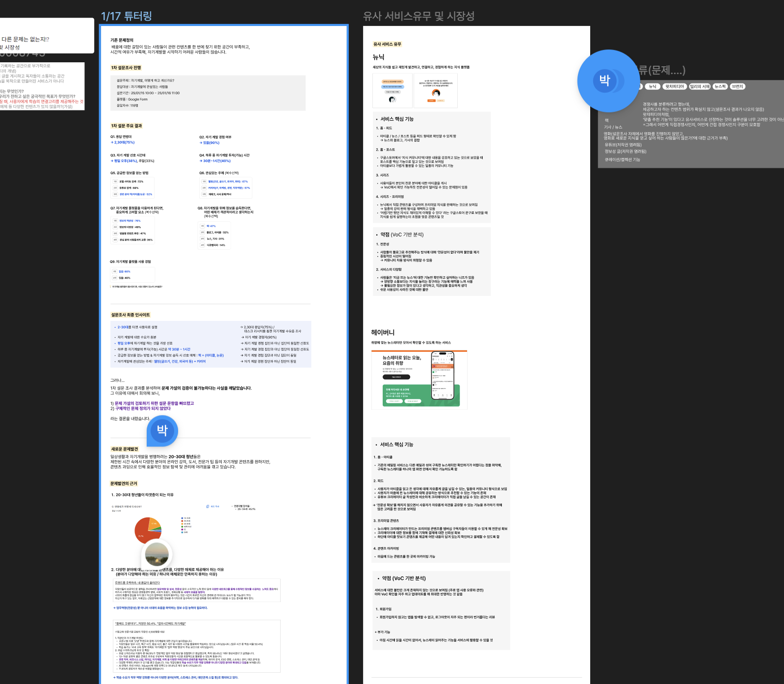Click the '왓챠피디아' tag pill
The height and width of the screenshot is (684, 784).
coord(675,86)
